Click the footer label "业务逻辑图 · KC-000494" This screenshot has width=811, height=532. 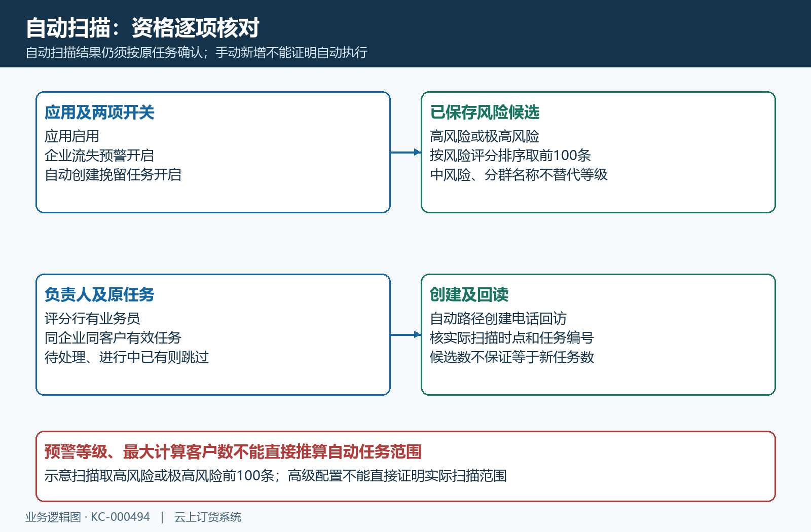(88, 517)
